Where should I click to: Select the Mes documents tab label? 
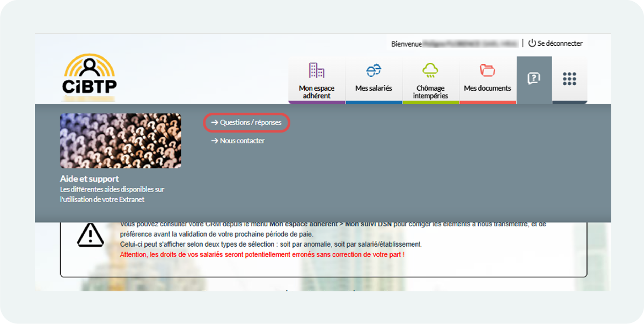pyautogui.click(x=487, y=88)
